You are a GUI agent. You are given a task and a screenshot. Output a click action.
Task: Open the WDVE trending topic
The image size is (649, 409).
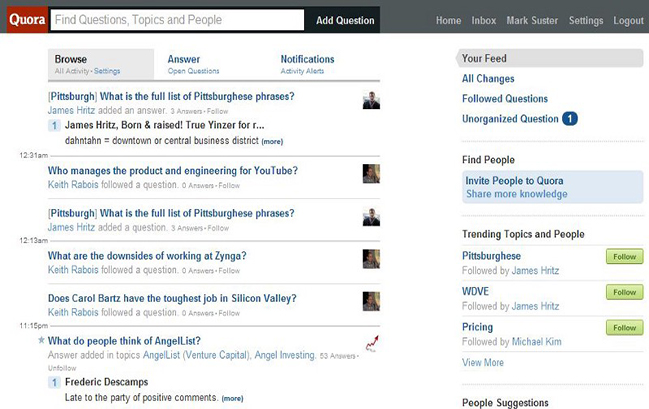[x=475, y=291]
